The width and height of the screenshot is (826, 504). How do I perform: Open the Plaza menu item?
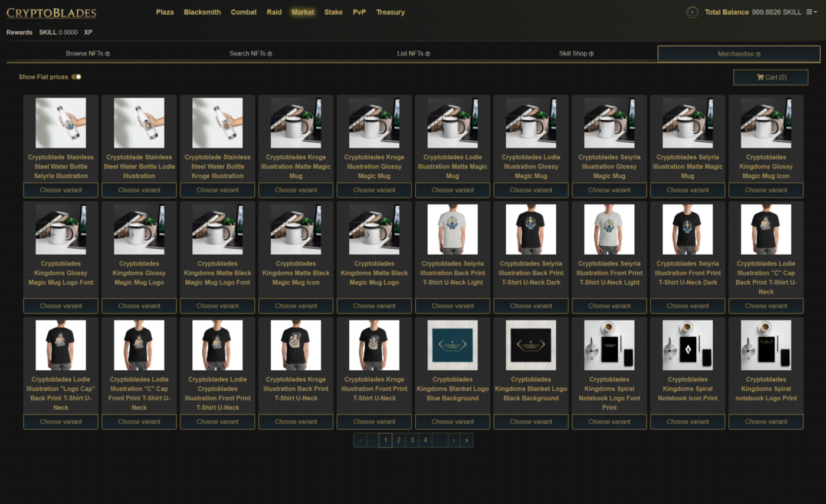pos(165,12)
